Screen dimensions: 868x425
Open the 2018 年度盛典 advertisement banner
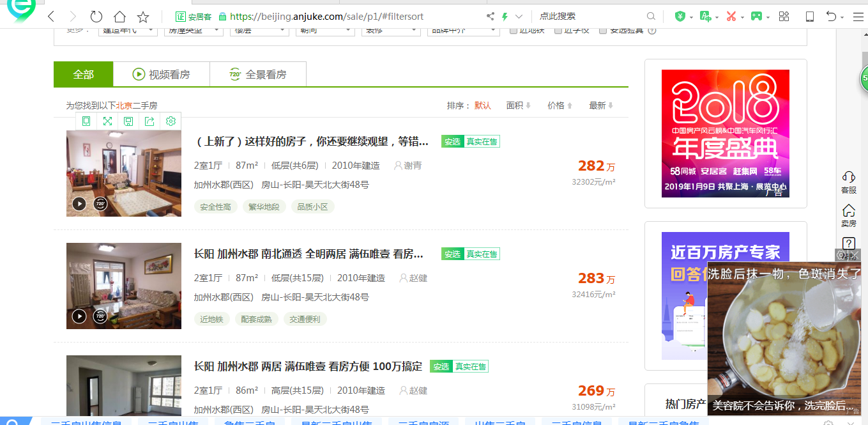click(x=726, y=134)
